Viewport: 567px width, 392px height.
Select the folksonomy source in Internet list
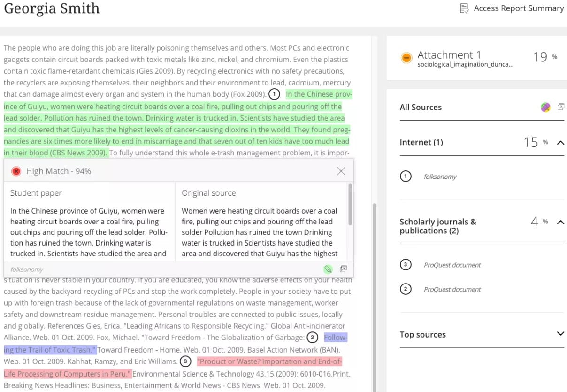(440, 177)
